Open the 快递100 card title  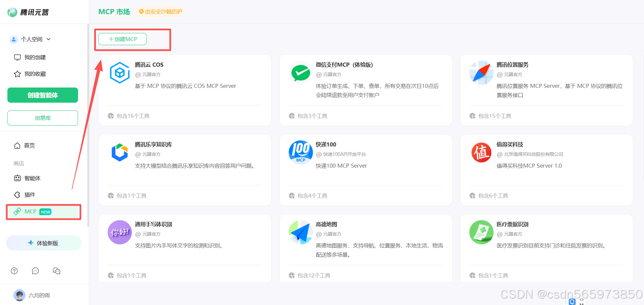[326, 144]
